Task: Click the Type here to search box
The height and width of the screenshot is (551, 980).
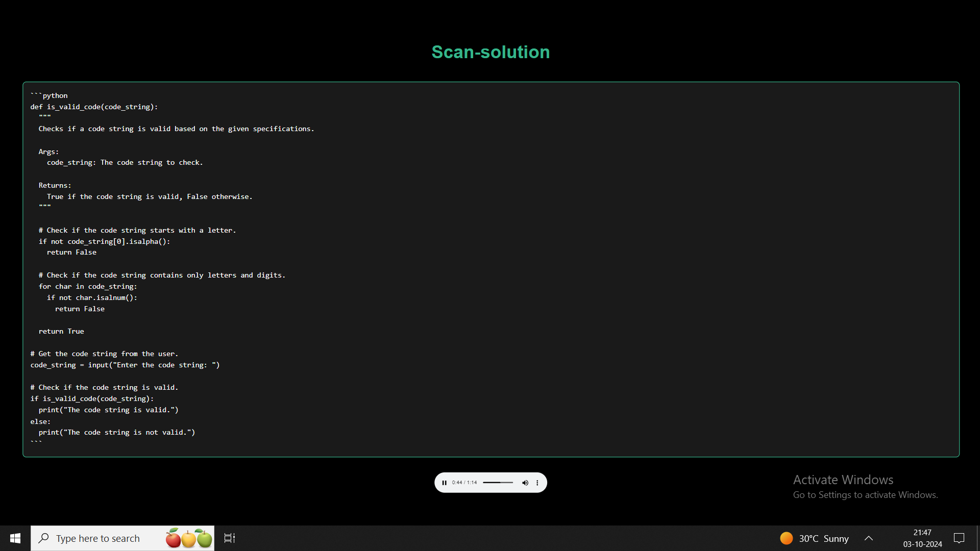Action: (97, 538)
